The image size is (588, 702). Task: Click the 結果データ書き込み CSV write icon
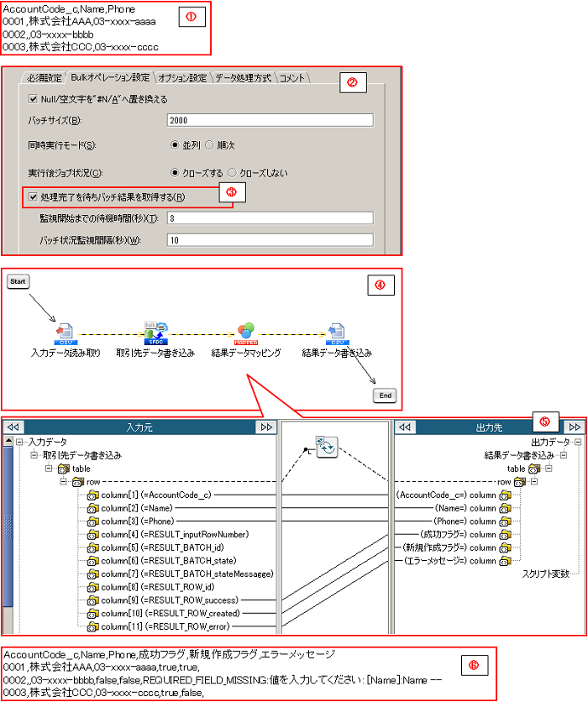pyautogui.click(x=337, y=334)
